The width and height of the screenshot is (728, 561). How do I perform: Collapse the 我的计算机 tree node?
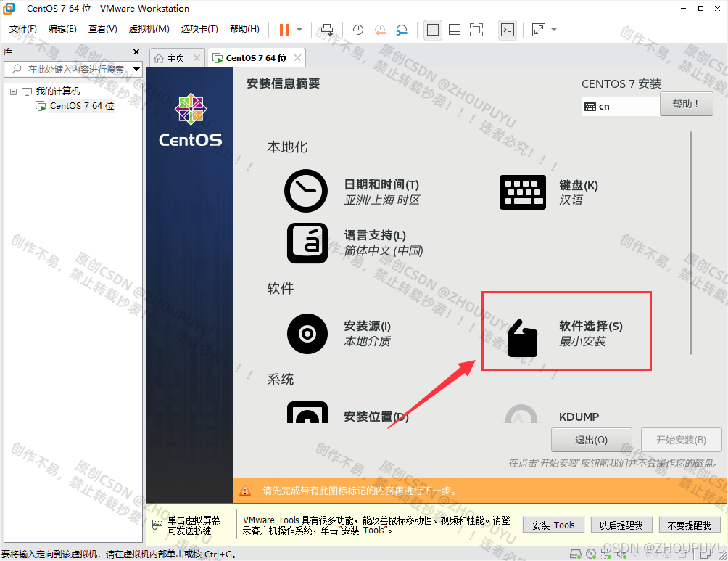point(14,91)
